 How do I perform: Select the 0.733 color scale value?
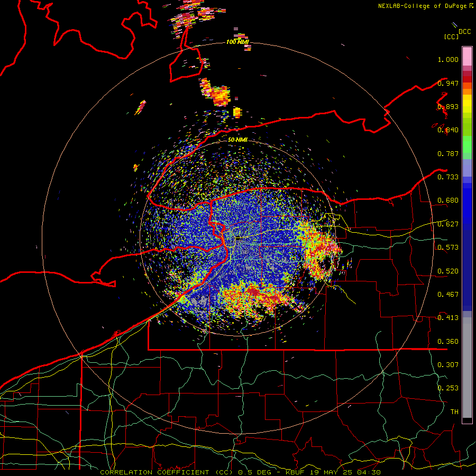click(448, 177)
